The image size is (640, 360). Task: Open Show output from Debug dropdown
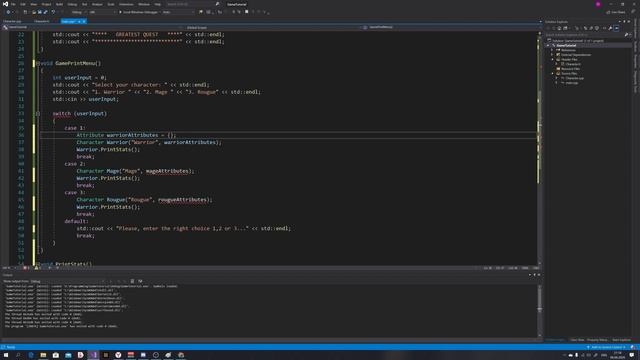pos(67,281)
